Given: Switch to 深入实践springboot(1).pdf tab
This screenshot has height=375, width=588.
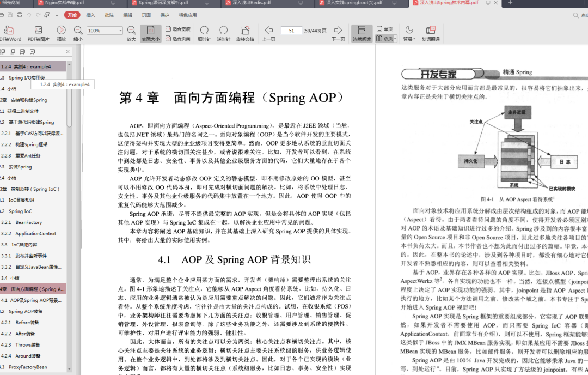Looking at the screenshot, I should coord(362,3).
